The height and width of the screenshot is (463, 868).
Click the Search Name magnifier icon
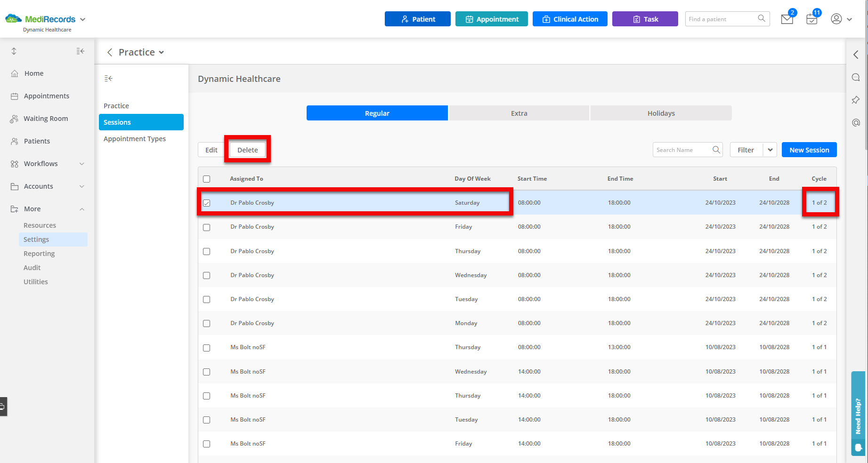[716, 150]
